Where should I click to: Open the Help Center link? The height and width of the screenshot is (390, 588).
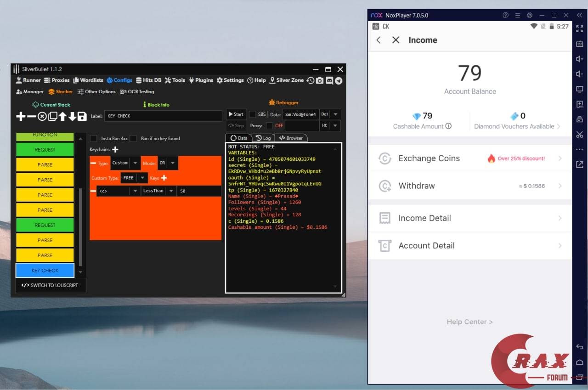tap(469, 322)
